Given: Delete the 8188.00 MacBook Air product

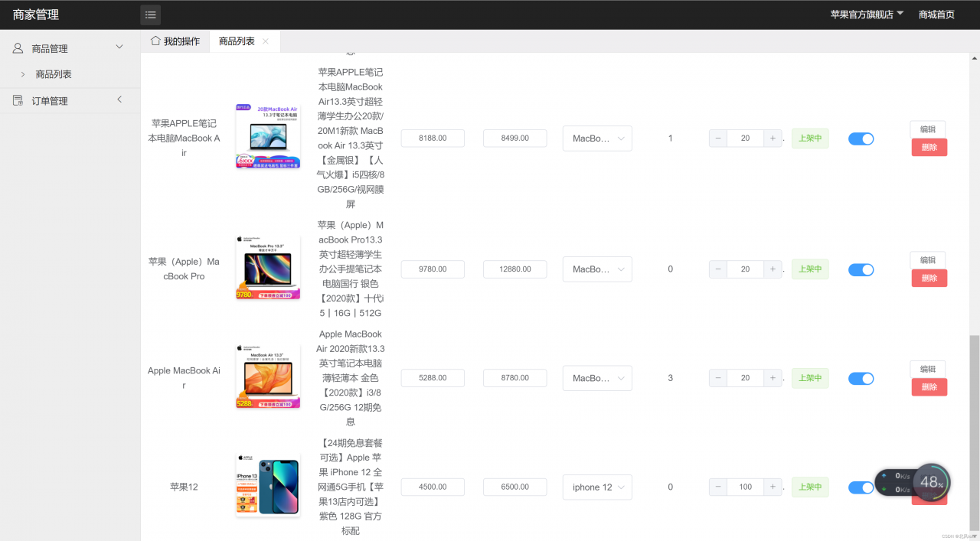Looking at the screenshot, I should (929, 147).
